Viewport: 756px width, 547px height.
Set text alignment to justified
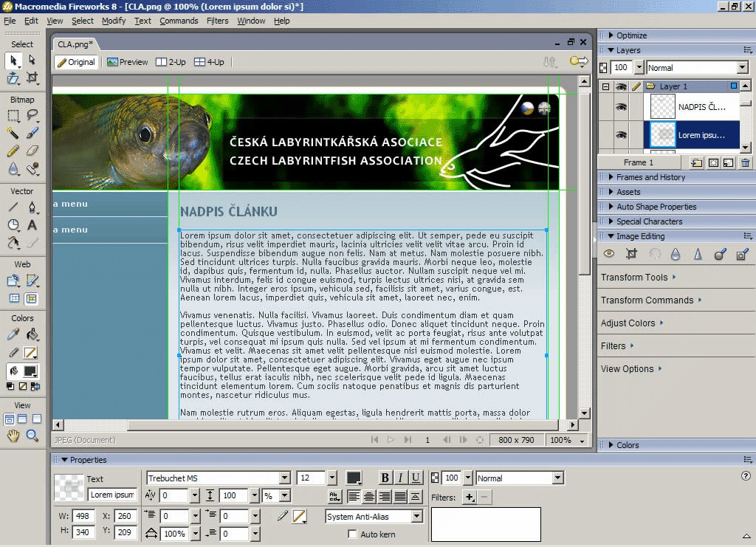pyautogui.click(x=400, y=496)
